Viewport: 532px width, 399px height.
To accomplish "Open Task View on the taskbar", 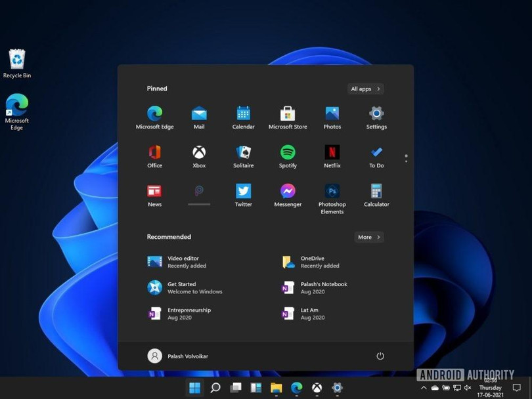I will tap(235, 387).
